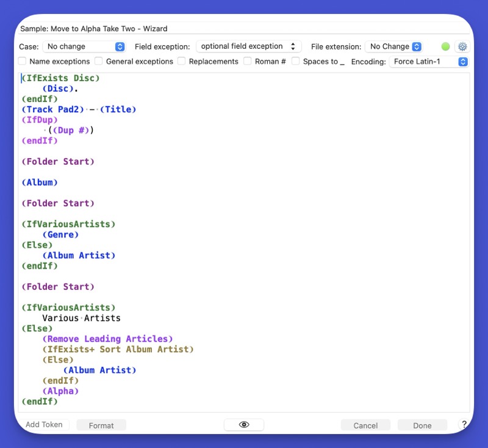Click Done to confirm changes
Viewport: 488px width, 448px height.
422,425
